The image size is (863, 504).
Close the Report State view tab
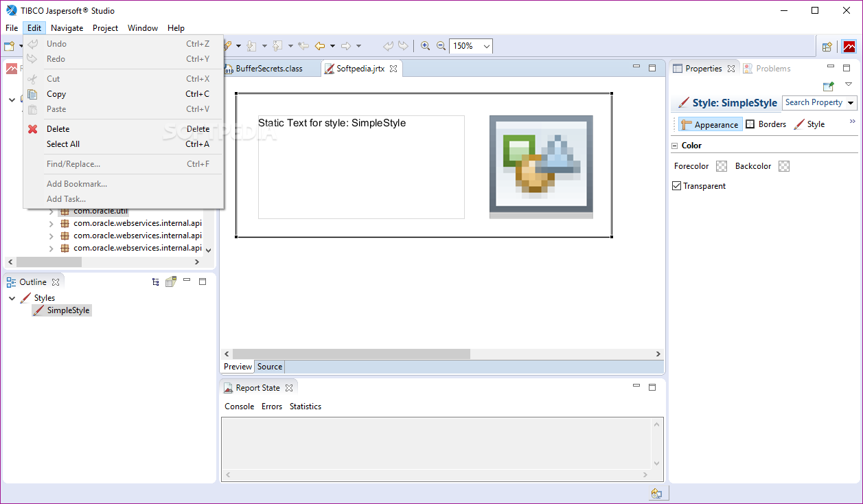pos(289,388)
